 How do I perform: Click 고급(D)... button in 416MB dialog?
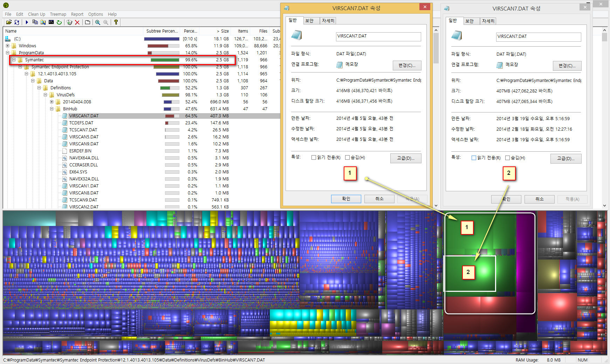[406, 158]
